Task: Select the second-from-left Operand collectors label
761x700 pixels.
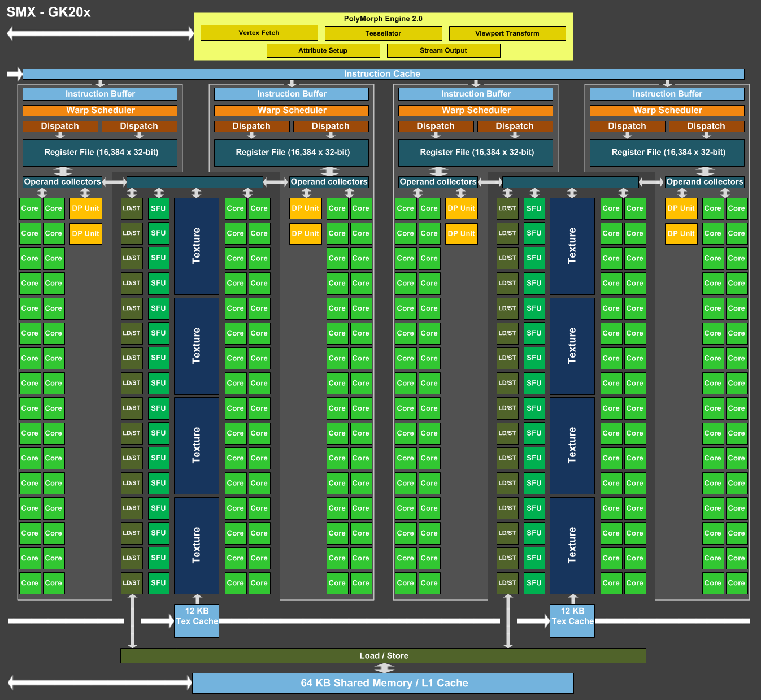Action: click(x=329, y=182)
